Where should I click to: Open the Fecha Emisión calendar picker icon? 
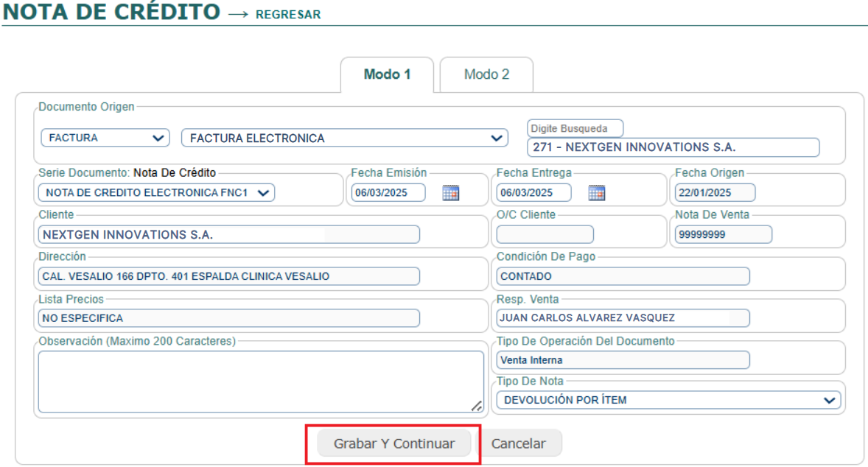tap(450, 193)
